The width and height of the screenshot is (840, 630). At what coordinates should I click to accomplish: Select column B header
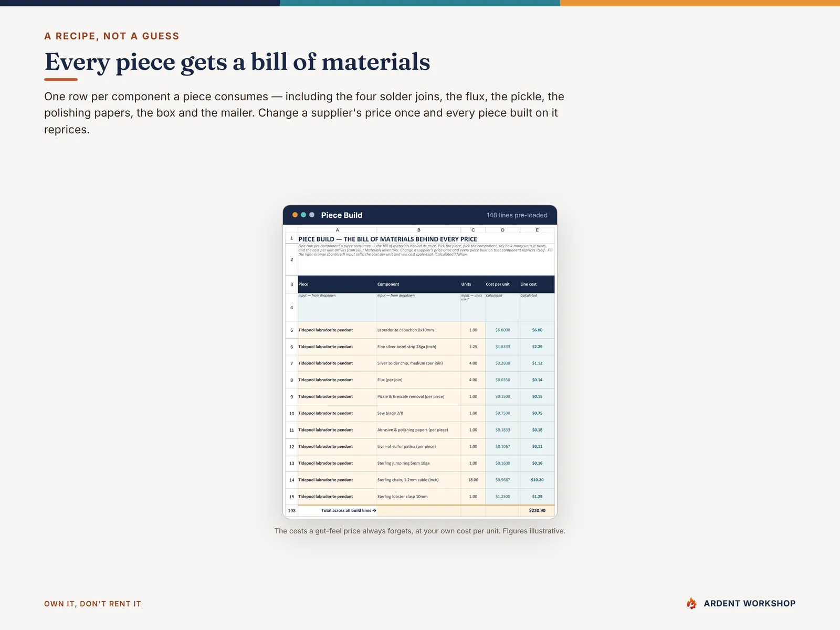(418, 230)
